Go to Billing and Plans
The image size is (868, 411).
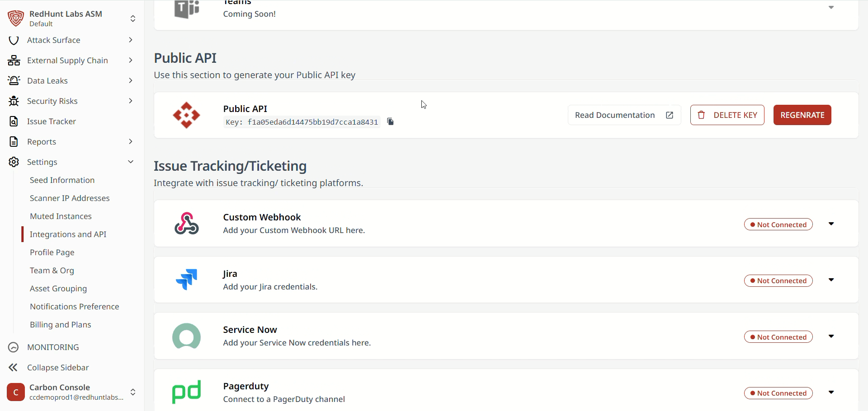tap(61, 325)
